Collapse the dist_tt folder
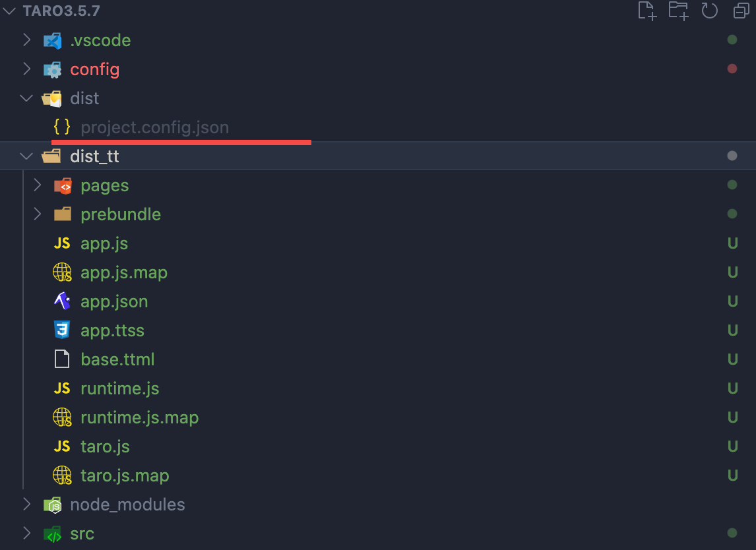This screenshot has height=550, width=756. pos(26,156)
